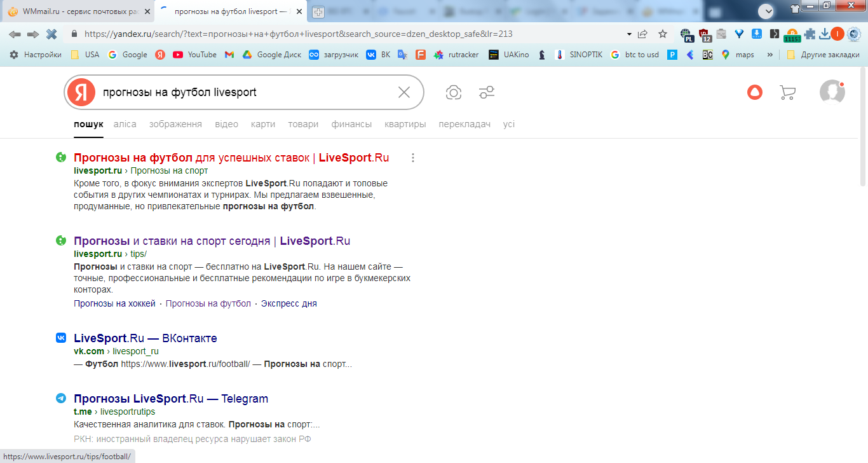
Task: Open the Прогнозы на хоккей sitelink
Action: click(114, 303)
